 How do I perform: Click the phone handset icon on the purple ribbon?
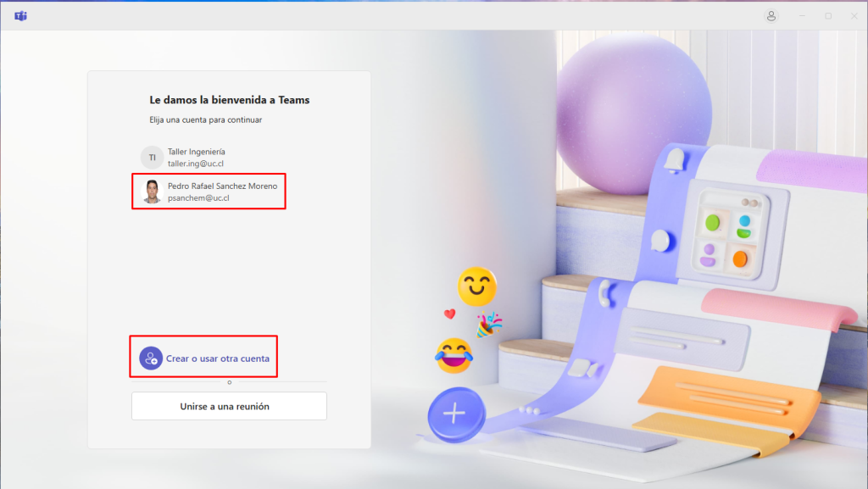[604, 293]
